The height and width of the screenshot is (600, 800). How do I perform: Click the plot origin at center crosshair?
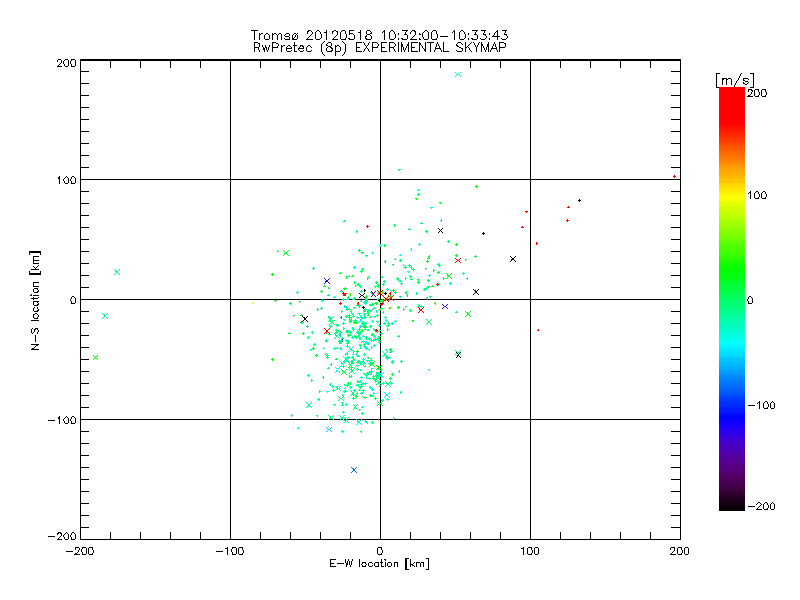pyautogui.click(x=380, y=299)
